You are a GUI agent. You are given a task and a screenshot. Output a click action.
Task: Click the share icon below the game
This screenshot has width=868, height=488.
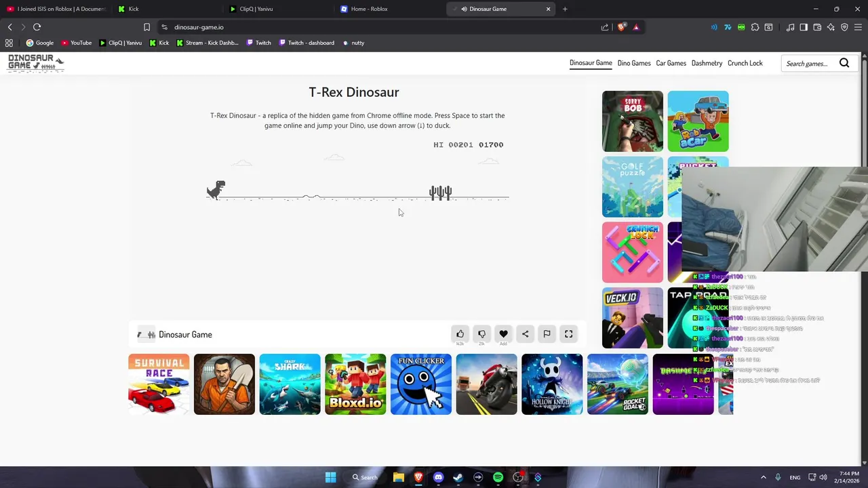click(525, 334)
